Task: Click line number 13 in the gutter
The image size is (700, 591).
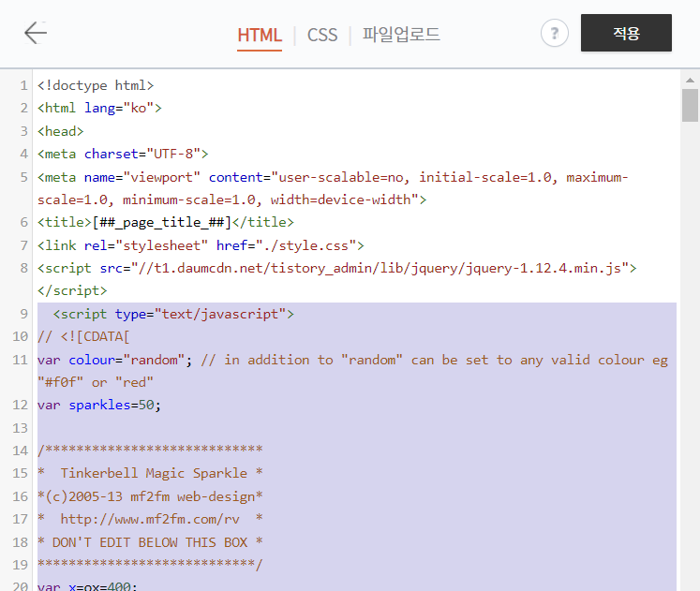Action: 20,428
